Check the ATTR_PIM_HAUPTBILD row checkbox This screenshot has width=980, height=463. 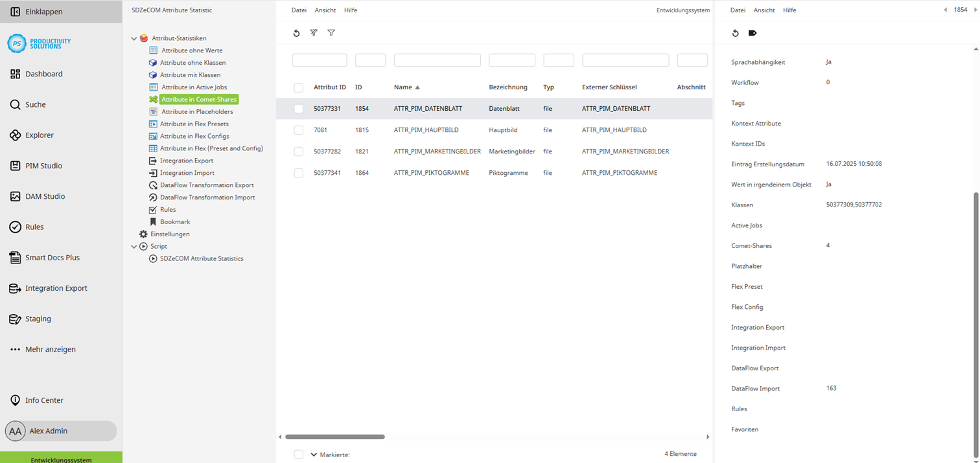[x=299, y=130]
